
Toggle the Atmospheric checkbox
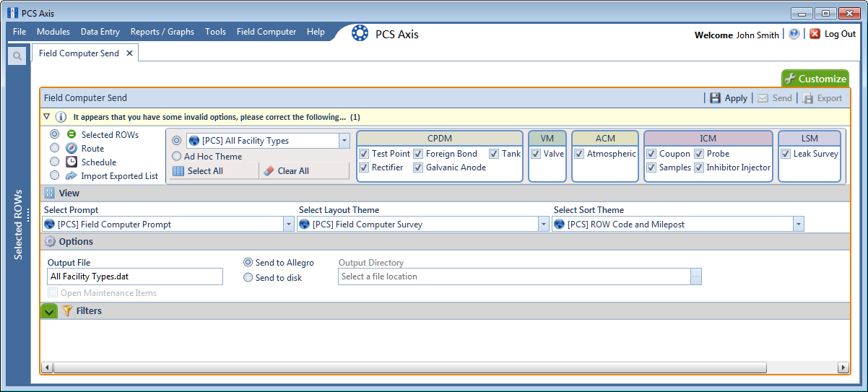[x=579, y=154]
